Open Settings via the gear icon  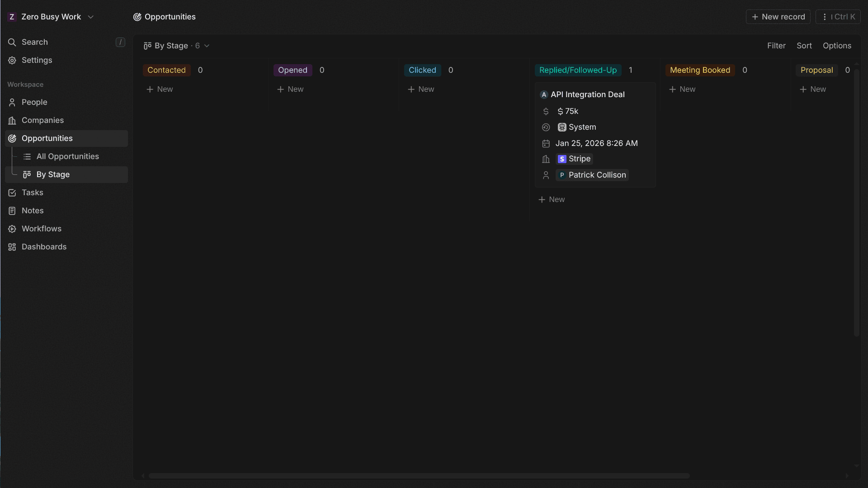pos(12,60)
